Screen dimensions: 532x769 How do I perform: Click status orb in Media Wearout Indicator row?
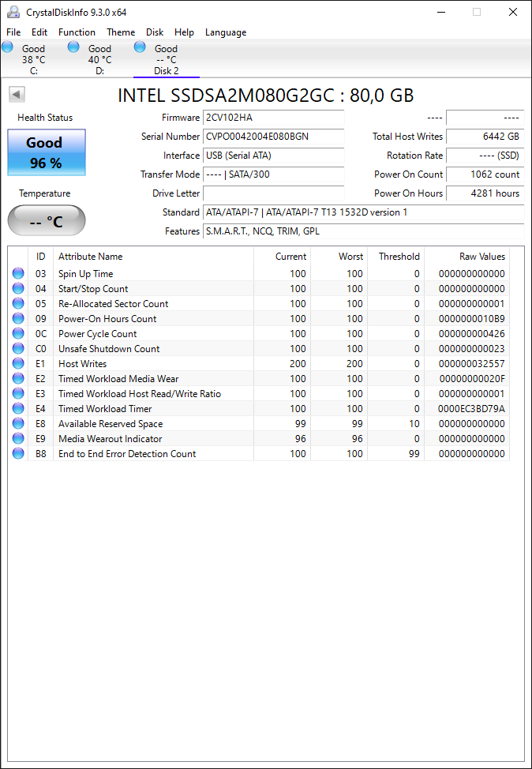(18, 438)
